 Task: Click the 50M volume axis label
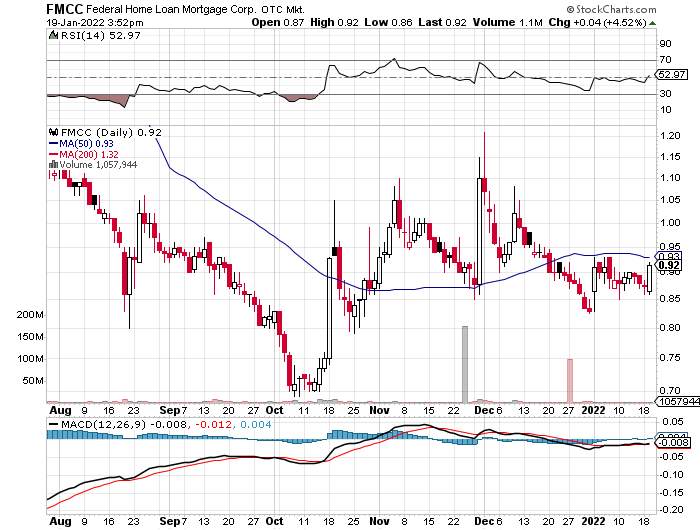(33, 381)
